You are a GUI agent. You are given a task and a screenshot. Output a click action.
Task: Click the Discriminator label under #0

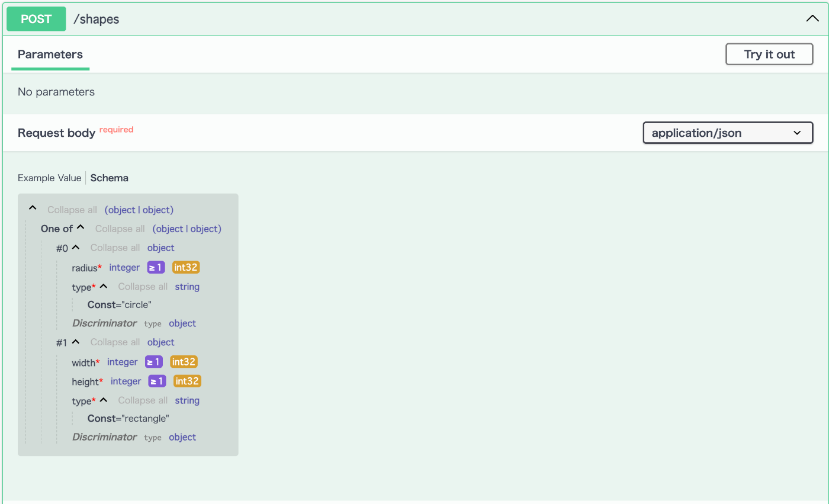click(104, 323)
